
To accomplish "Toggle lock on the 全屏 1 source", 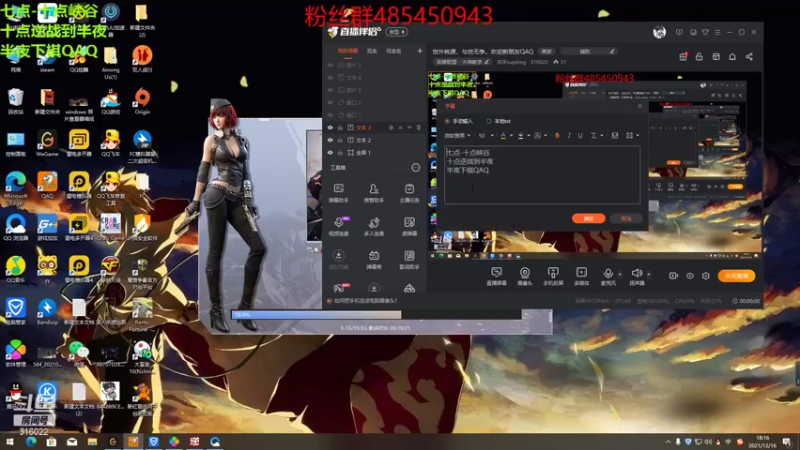I will click(340, 153).
